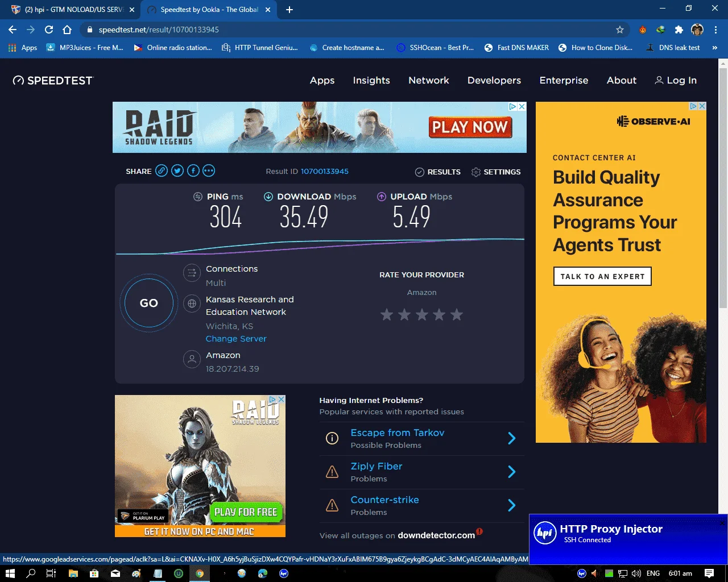
Task: Open Microsoft Store from the taskbar
Action: coord(94,573)
